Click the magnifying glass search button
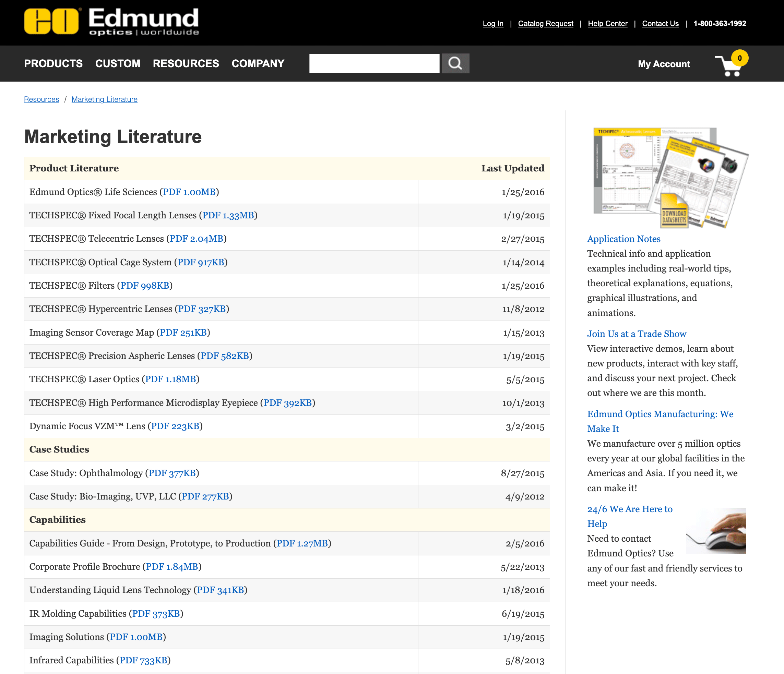 point(455,63)
